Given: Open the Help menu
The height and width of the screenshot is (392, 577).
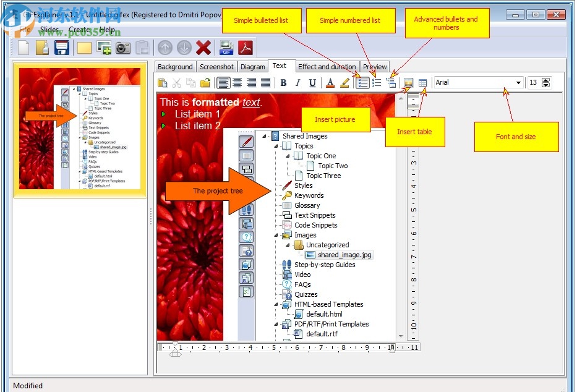Looking at the screenshot, I should [x=107, y=30].
